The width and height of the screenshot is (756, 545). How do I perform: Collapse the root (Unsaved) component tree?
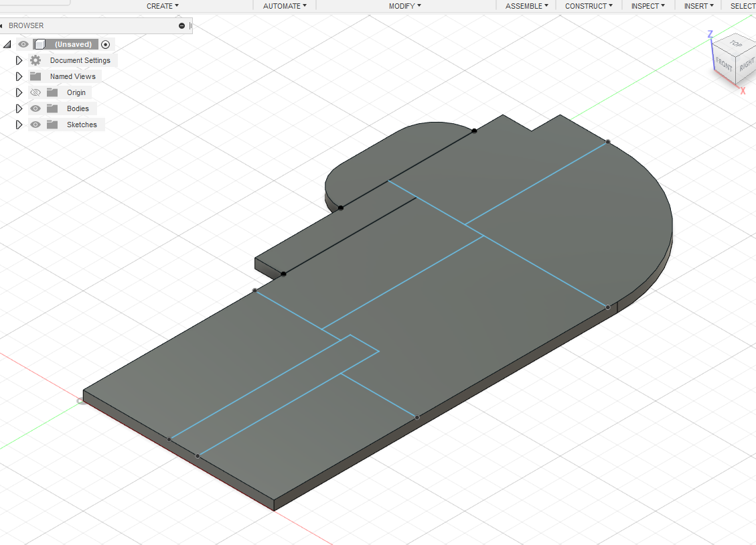pyautogui.click(x=7, y=44)
